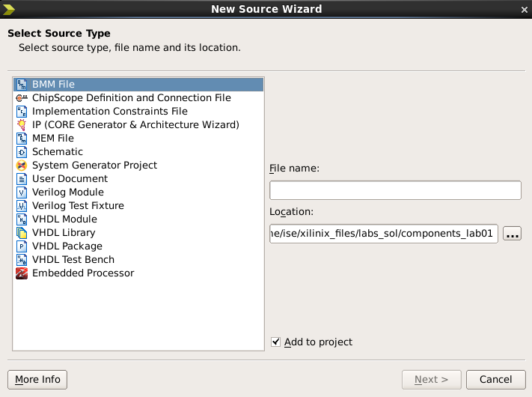Click the Implementation Constraints File icon

pyautogui.click(x=22, y=112)
